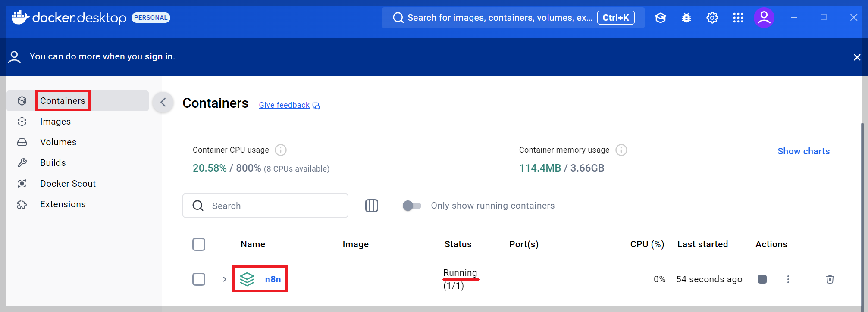Open Settings gear icon
Image resolution: width=868 pixels, height=312 pixels.
coord(712,18)
